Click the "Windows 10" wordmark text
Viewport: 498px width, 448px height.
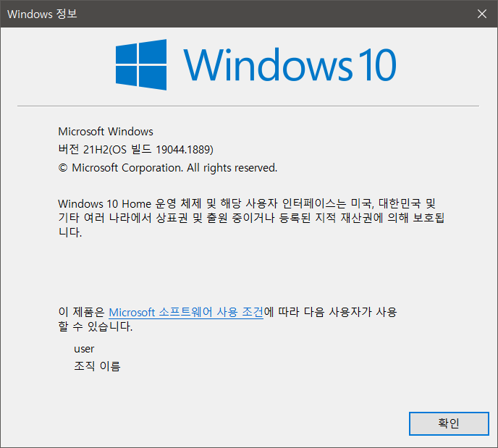coord(290,64)
